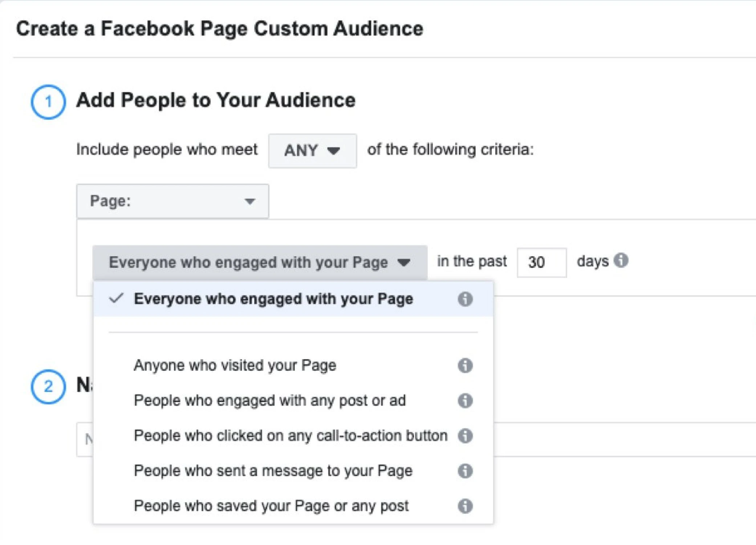
Task: Select 'People who saved your Page or any post'
Action: click(271, 506)
